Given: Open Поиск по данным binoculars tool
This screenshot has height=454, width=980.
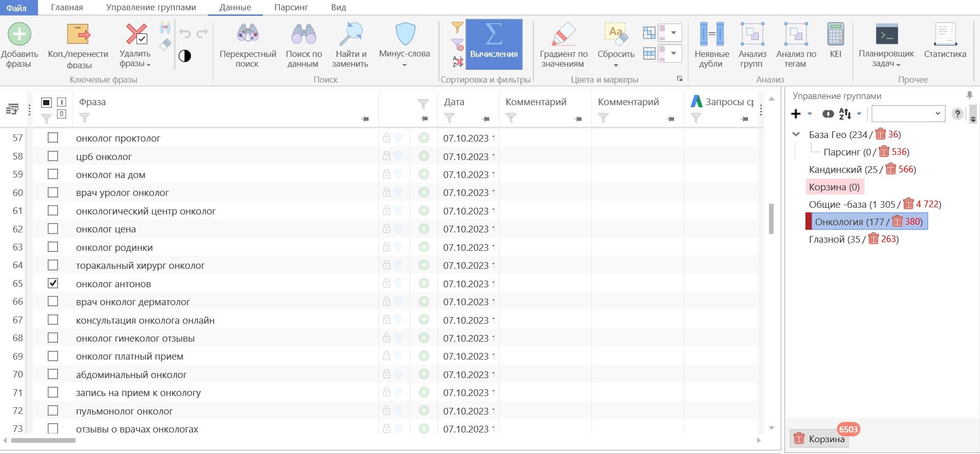Looking at the screenshot, I should (x=303, y=46).
